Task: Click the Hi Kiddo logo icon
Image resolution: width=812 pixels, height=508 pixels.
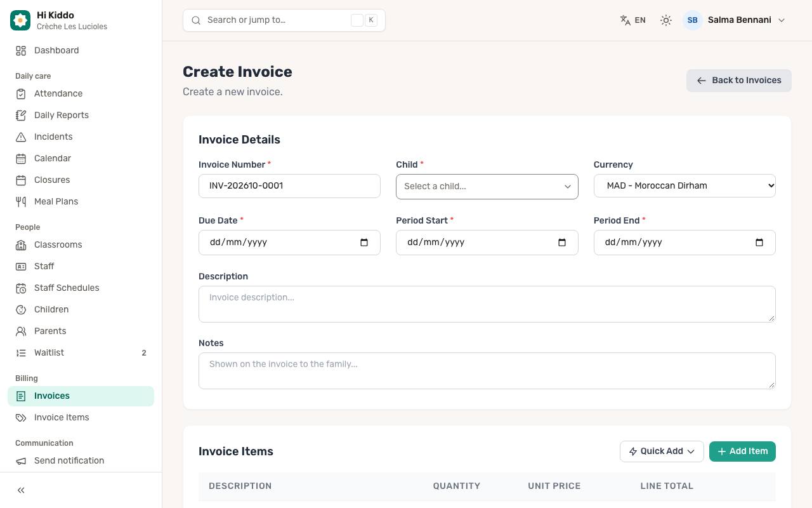Action: 20,20
